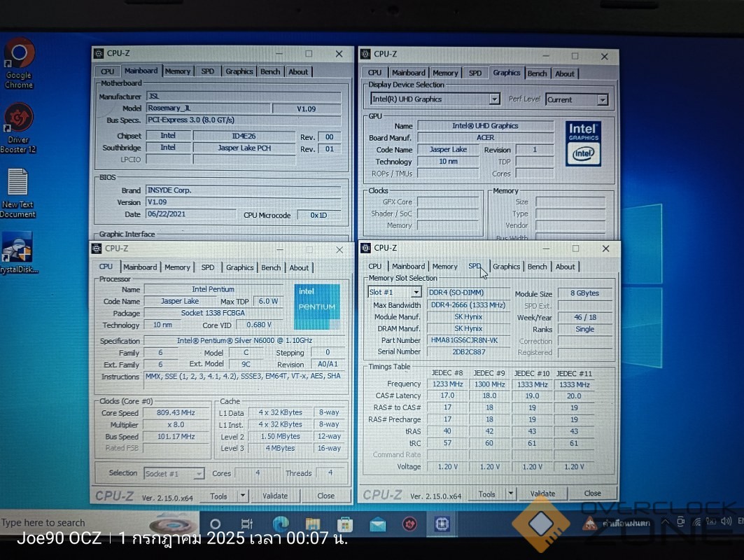
Task: Click Close button in SPD window
Action: coord(592,493)
